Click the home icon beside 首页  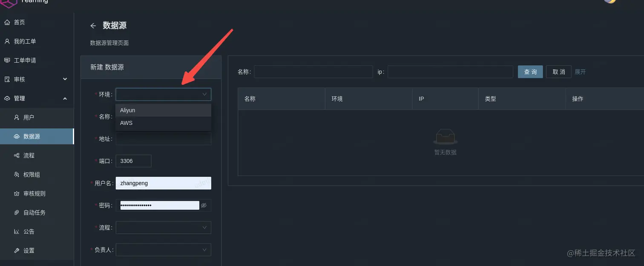point(7,22)
